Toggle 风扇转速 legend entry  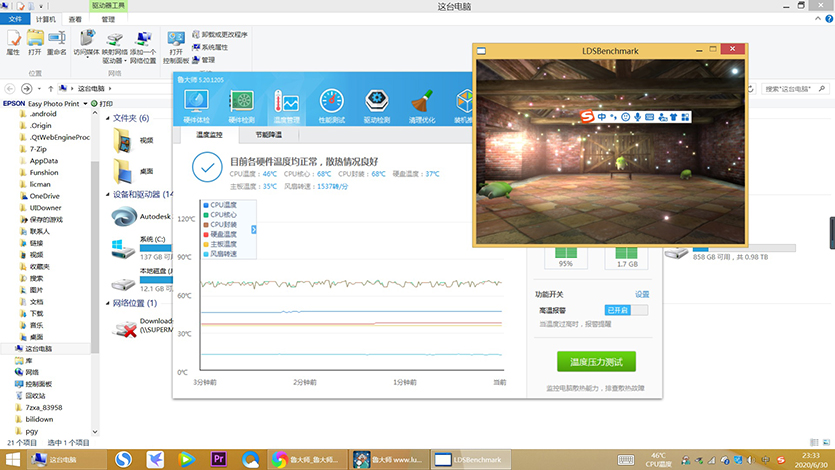point(220,254)
